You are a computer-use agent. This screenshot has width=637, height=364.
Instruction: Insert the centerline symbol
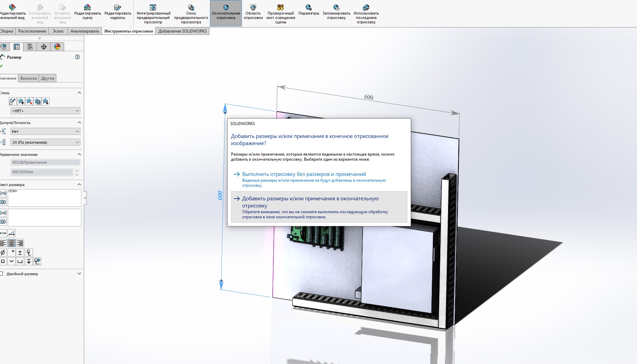click(28, 252)
